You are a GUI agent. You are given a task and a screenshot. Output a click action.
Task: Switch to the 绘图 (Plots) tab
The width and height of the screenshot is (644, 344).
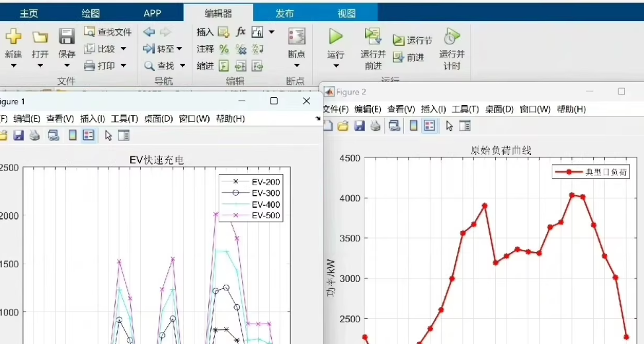(x=91, y=13)
